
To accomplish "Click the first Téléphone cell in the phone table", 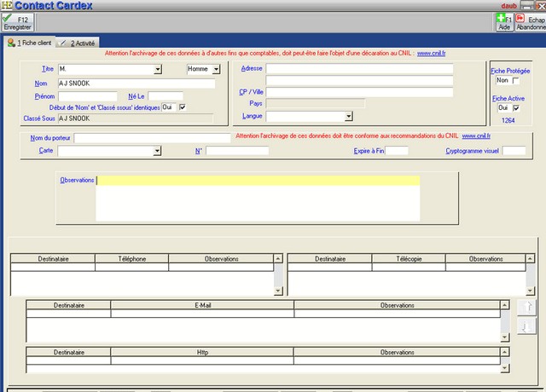I will pos(131,267).
